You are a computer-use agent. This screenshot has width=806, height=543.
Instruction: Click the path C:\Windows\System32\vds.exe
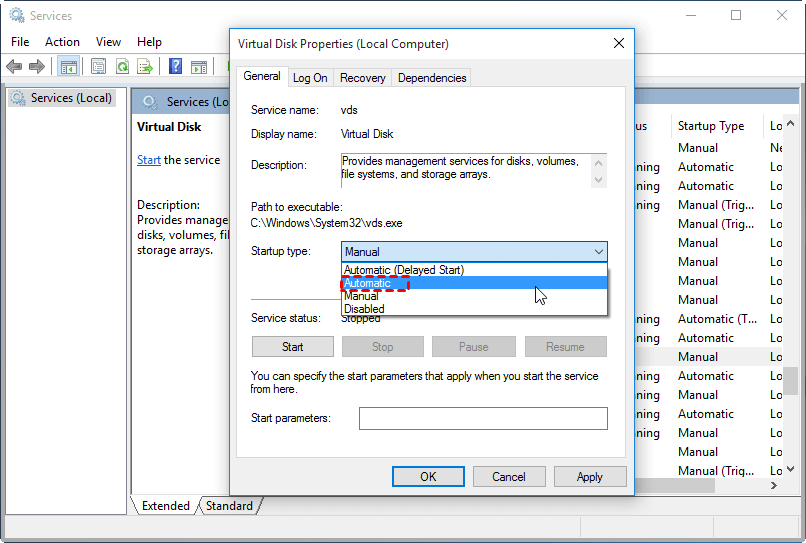coord(326,223)
